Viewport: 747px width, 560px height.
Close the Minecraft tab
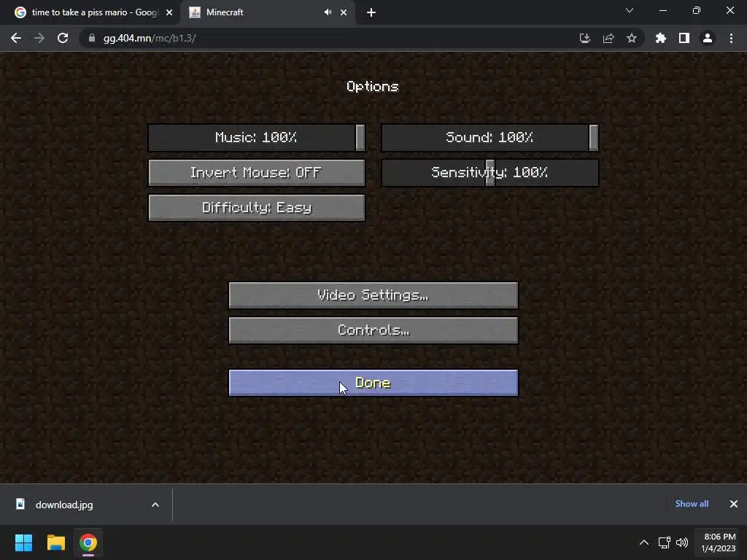point(344,12)
